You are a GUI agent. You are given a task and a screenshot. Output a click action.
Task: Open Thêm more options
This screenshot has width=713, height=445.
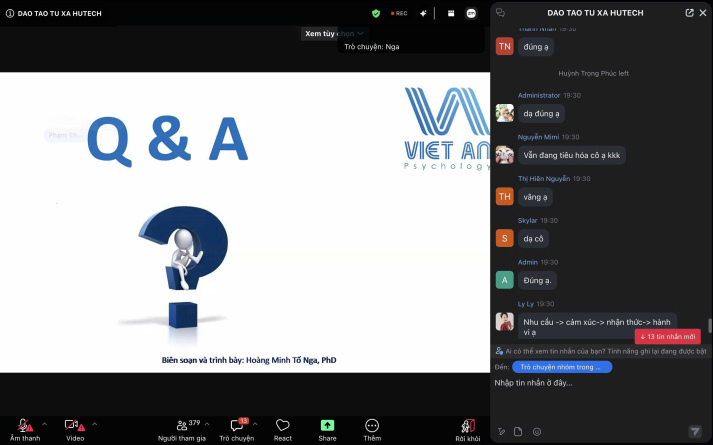tap(372, 430)
